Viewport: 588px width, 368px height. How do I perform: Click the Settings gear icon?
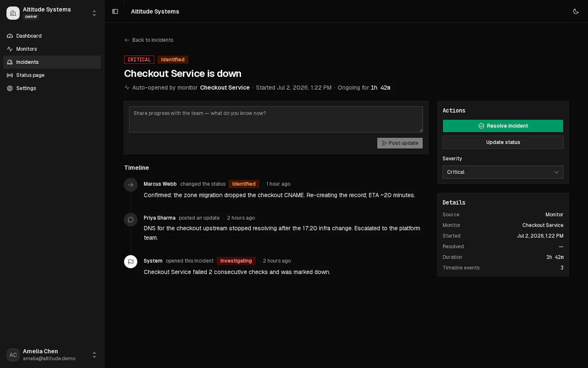(x=10, y=88)
